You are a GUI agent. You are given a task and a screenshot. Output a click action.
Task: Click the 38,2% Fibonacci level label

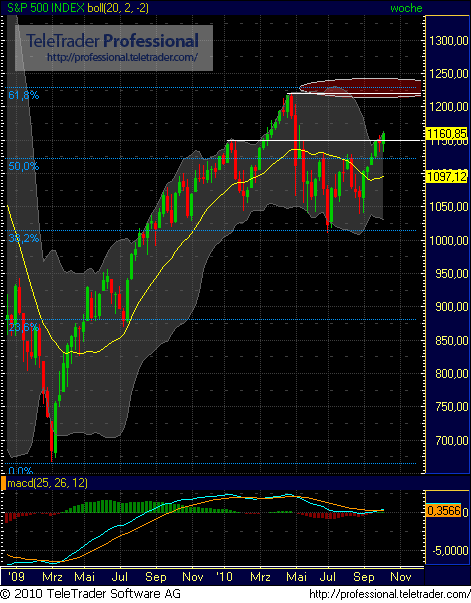(x=24, y=238)
